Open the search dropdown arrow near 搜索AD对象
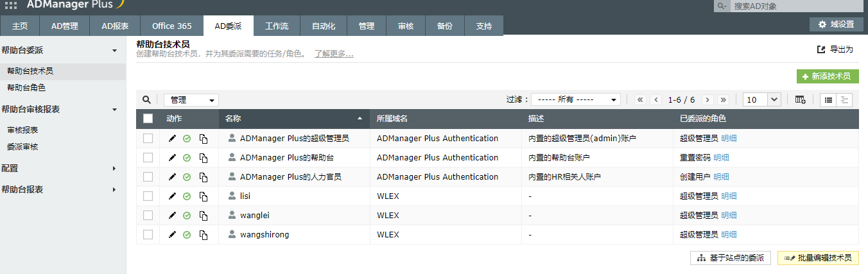The height and width of the screenshot is (274, 868). pos(722,6)
